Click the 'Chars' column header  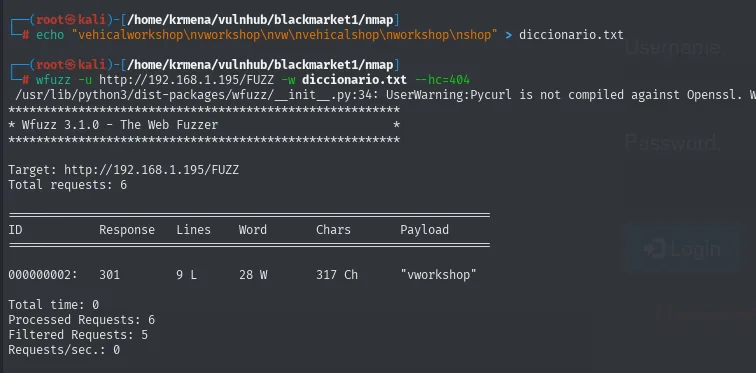tap(334, 230)
